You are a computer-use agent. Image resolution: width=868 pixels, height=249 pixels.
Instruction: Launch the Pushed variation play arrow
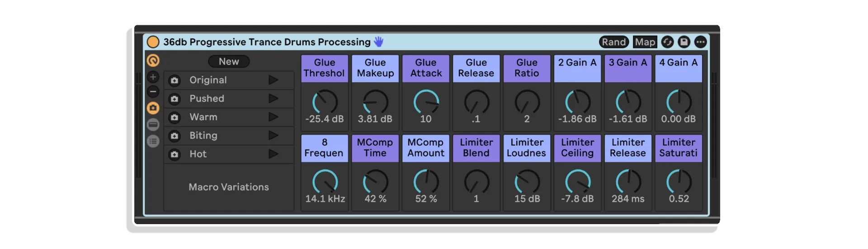[273, 99]
